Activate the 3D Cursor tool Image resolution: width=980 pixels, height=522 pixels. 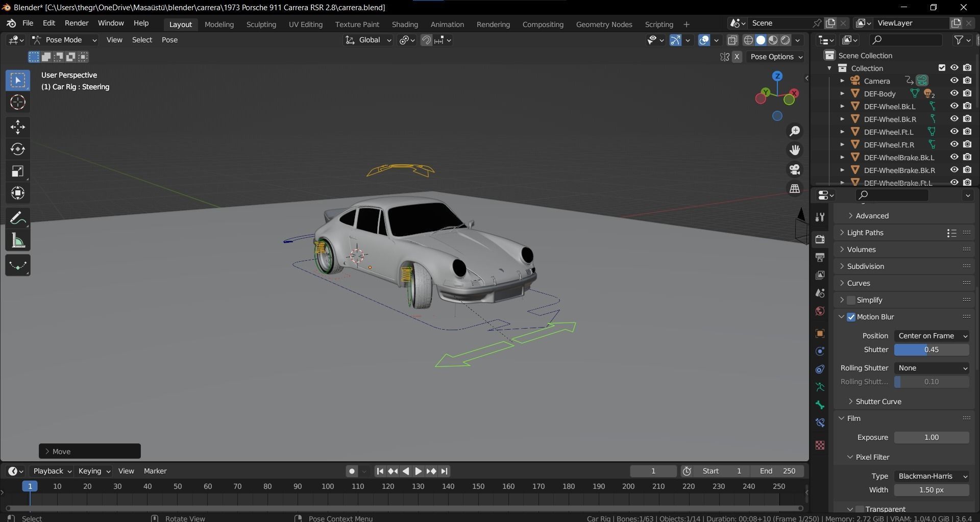pyautogui.click(x=18, y=103)
